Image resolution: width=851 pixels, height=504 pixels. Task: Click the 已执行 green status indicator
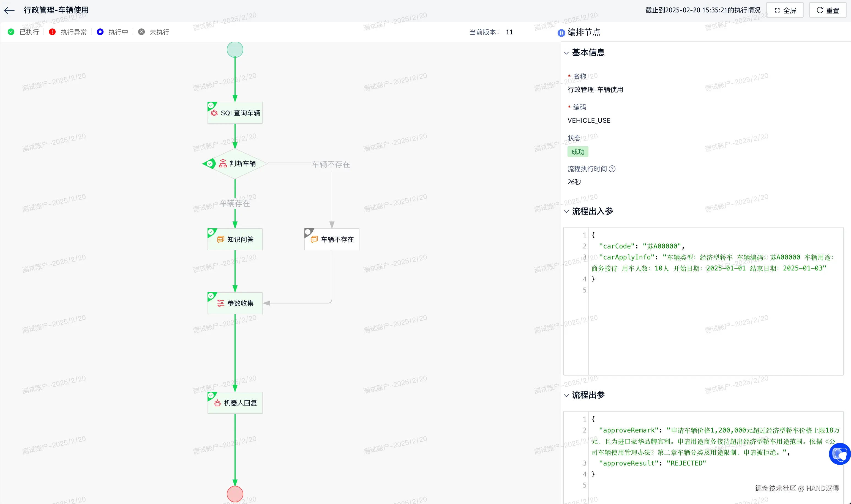[11, 32]
